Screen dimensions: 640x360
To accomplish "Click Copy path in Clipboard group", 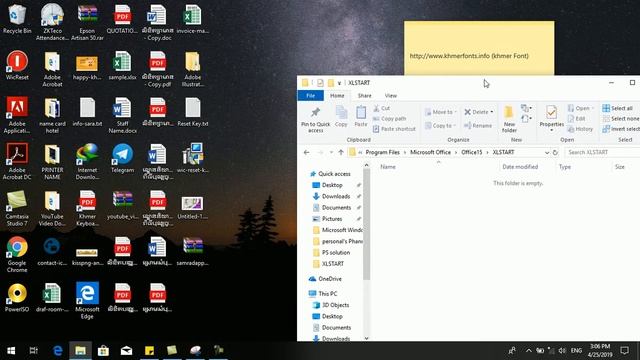I will (389, 118).
